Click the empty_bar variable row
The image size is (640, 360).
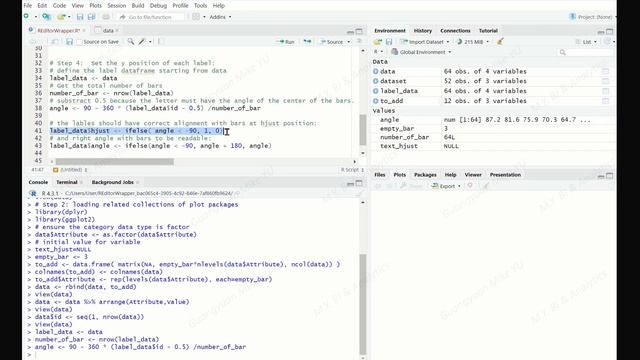point(493,128)
